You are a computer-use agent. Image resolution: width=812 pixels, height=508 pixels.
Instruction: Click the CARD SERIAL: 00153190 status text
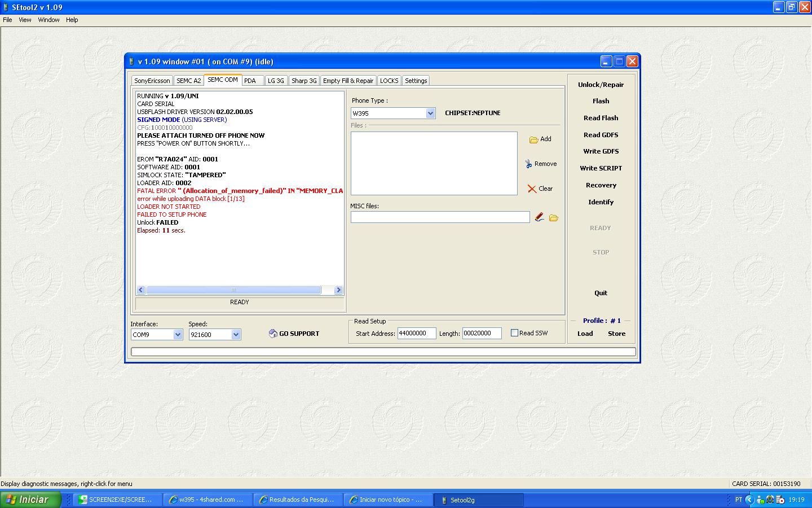(x=766, y=484)
